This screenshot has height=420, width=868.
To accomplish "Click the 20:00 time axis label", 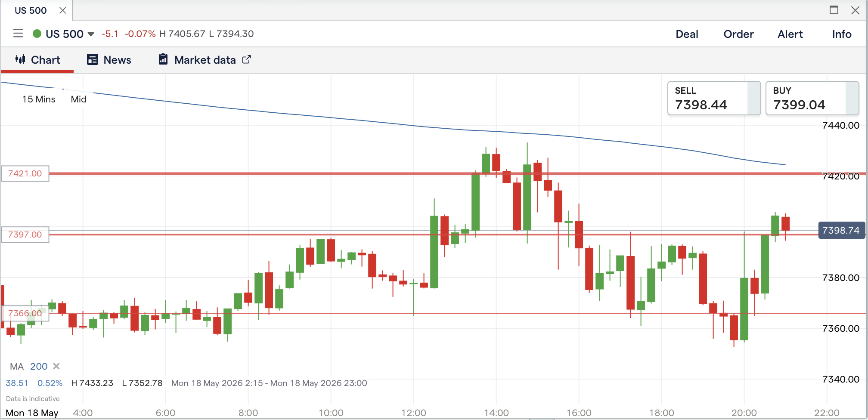I will click(744, 413).
